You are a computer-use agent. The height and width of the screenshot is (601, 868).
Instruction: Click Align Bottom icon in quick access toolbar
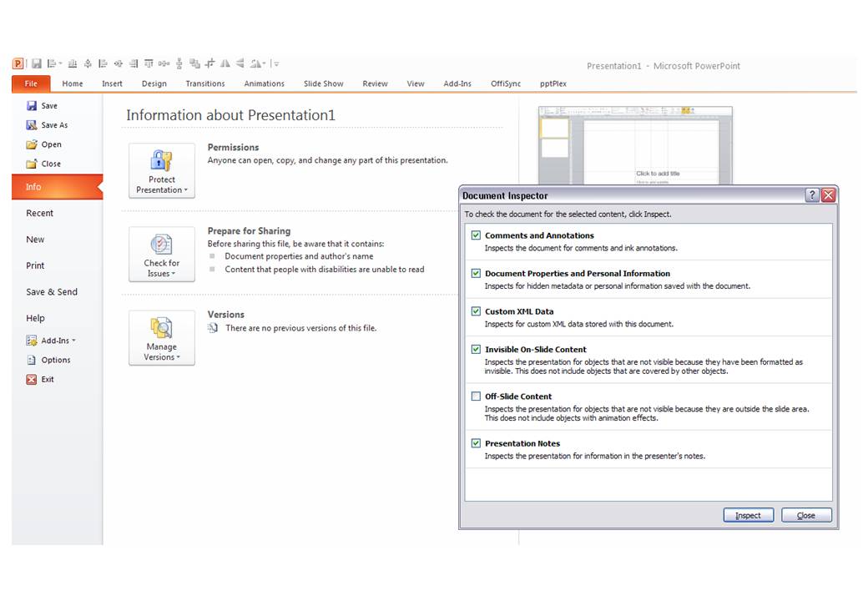point(73,63)
